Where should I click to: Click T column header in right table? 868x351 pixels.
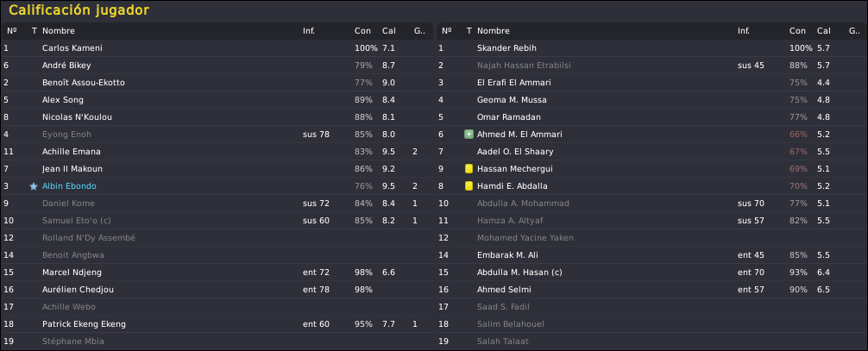(469, 31)
